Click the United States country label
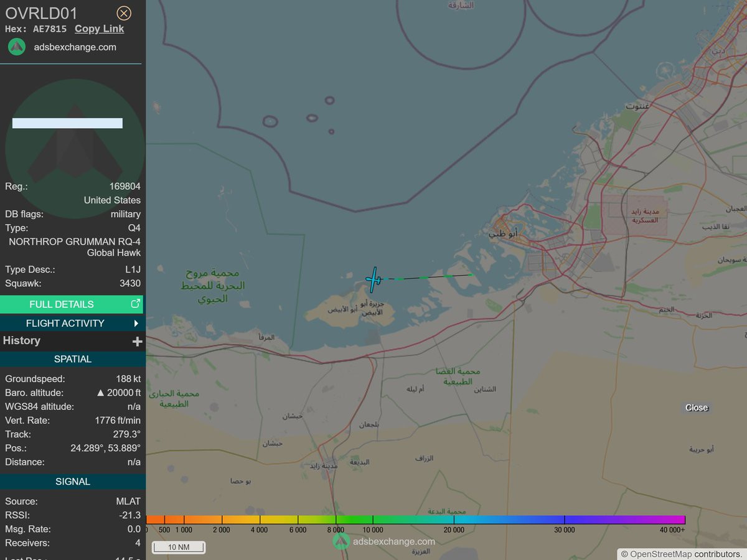Screen dimensions: 747x560 click(x=112, y=200)
